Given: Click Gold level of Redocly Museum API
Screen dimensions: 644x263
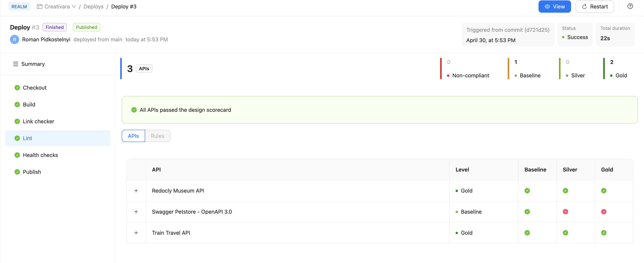Looking at the screenshot, I should pos(464,190).
